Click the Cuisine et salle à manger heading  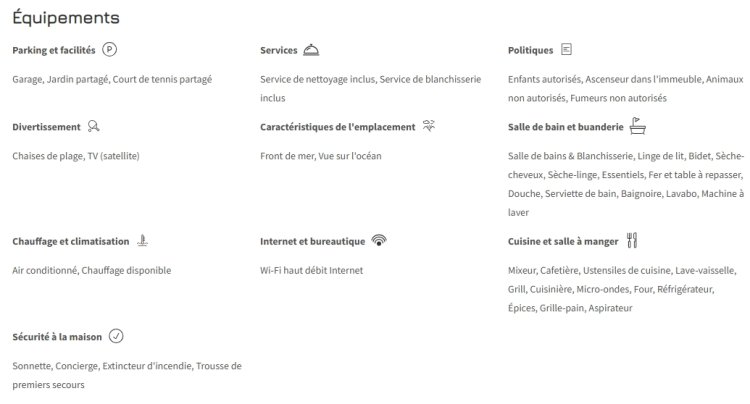pos(563,241)
